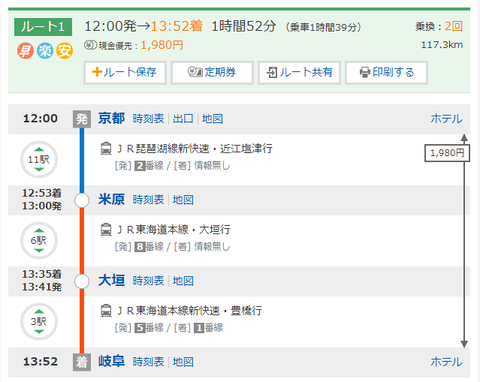Click the 発 departure marker at 京都
Image resolution: width=480 pixels, height=382 pixels.
(82, 119)
